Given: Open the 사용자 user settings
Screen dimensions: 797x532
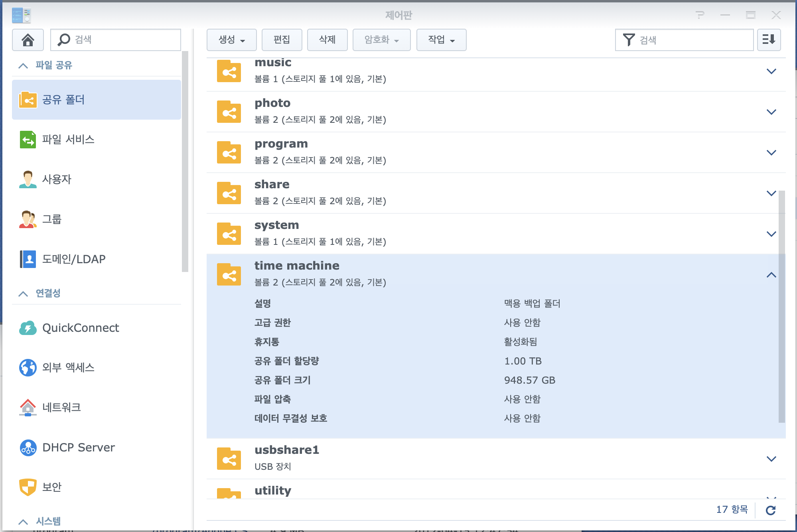Looking at the screenshot, I should (57, 179).
